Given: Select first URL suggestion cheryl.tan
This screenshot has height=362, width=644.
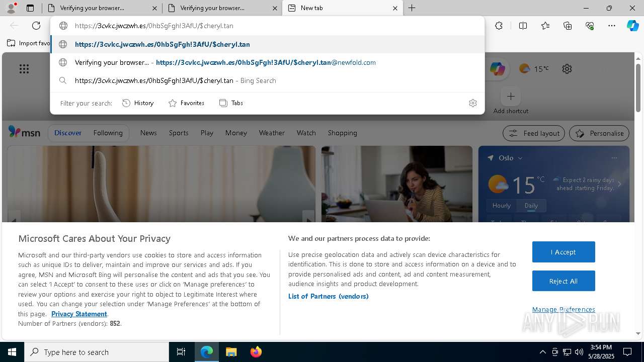Looking at the screenshot, I should click(x=267, y=44).
